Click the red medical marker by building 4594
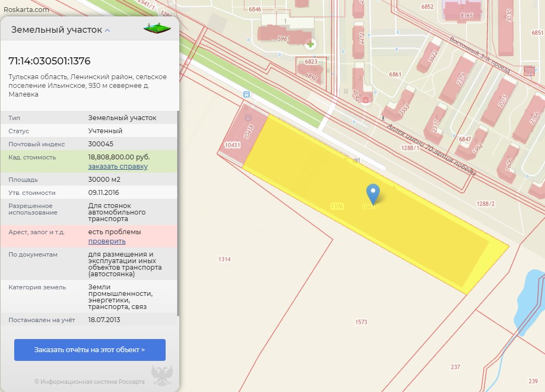Image resolution: width=545 pixels, height=392 pixels. pos(365,99)
